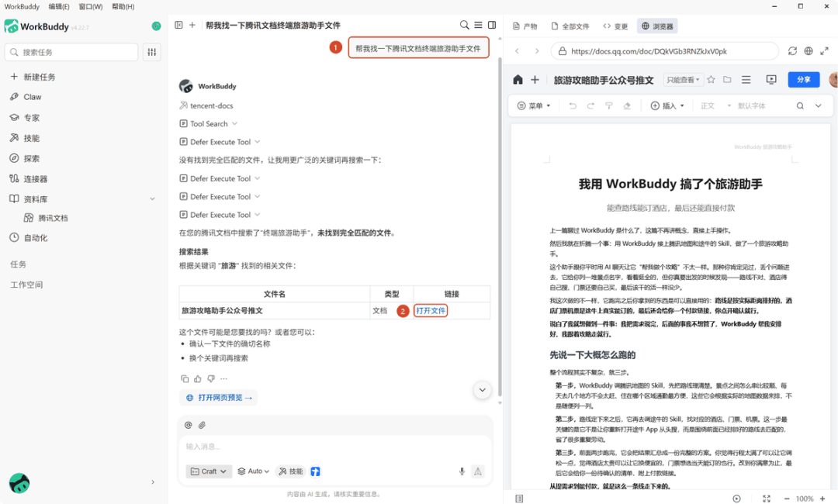This screenshot has height=504, width=838.
Task: Reload the browser page
Action: pos(792,51)
